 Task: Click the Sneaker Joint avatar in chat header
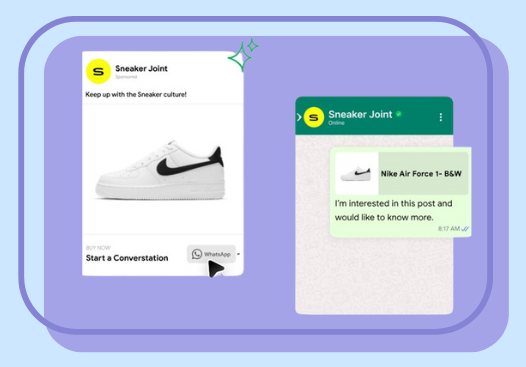314,117
